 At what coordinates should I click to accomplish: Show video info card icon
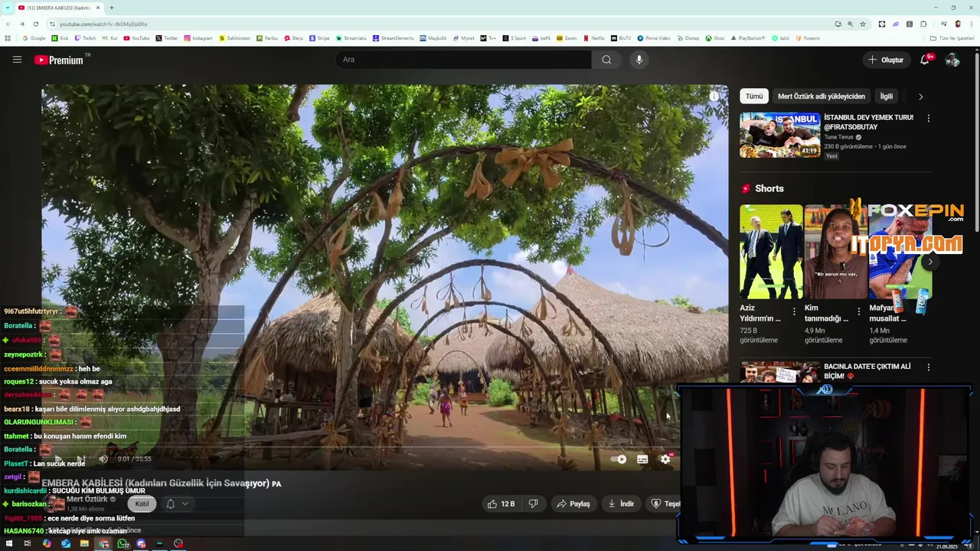(x=714, y=96)
